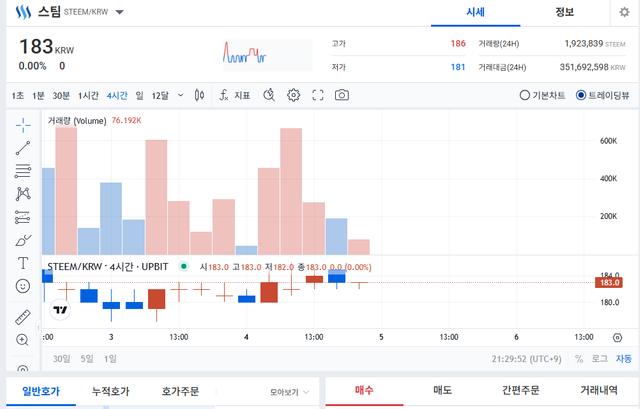The height and width of the screenshot is (409, 640).
Task: Select the 매수 buy tab
Action: (364, 390)
